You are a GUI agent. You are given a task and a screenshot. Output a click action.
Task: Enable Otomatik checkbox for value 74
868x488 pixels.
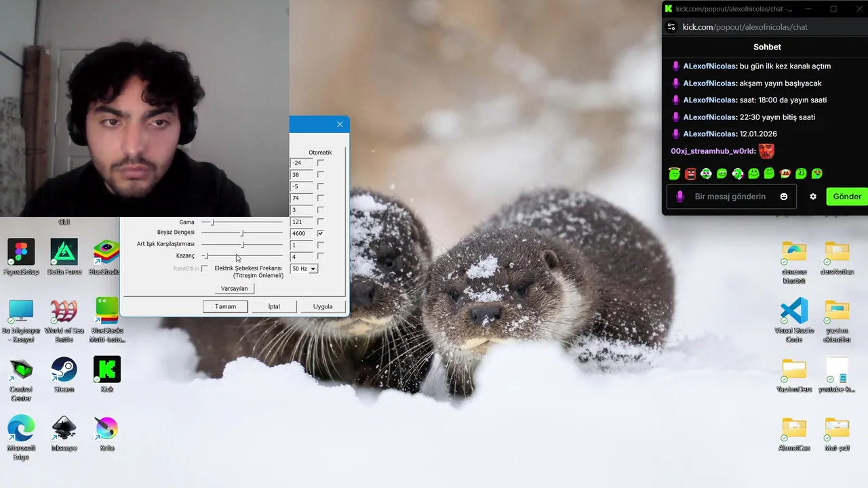point(321,198)
